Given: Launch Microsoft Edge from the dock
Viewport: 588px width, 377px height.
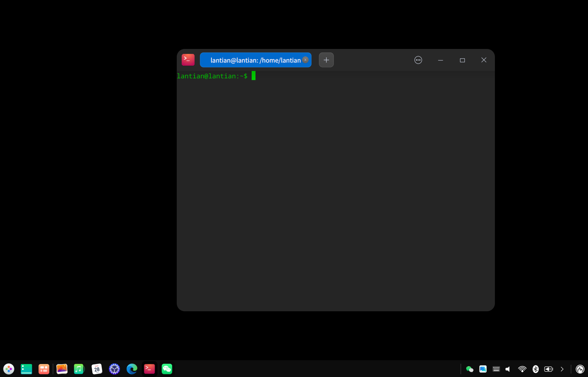Looking at the screenshot, I should pyautogui.click(x=132, y=369).
